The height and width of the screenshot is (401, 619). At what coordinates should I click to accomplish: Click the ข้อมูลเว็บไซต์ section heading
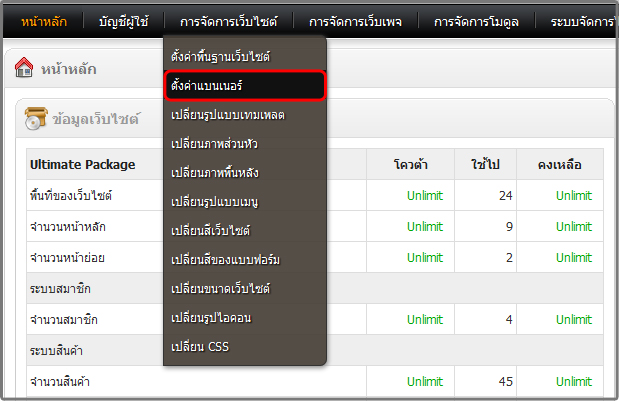[x=96, y=119]
